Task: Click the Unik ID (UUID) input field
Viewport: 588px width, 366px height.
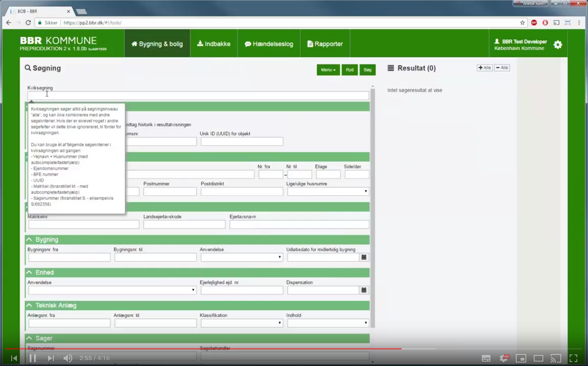Action: click(x=242, y=142)
